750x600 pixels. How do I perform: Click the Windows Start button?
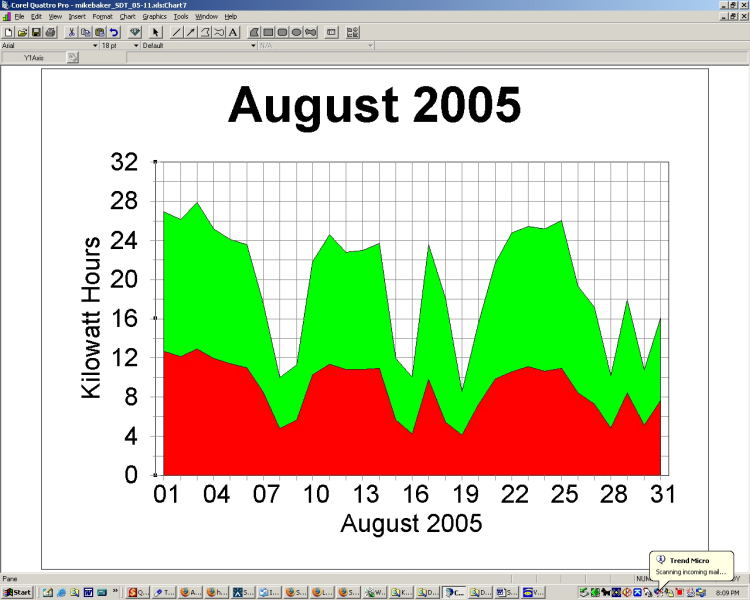[17, 592]
